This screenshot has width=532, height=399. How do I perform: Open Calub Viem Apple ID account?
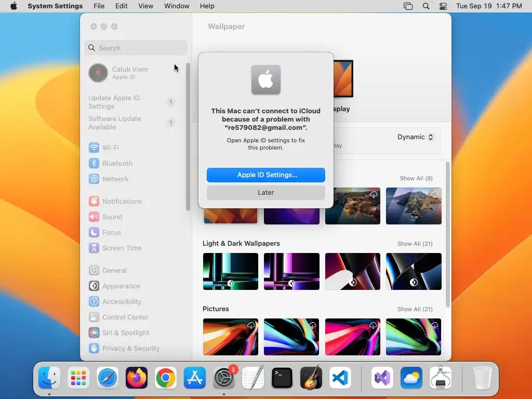pos(119,73)
